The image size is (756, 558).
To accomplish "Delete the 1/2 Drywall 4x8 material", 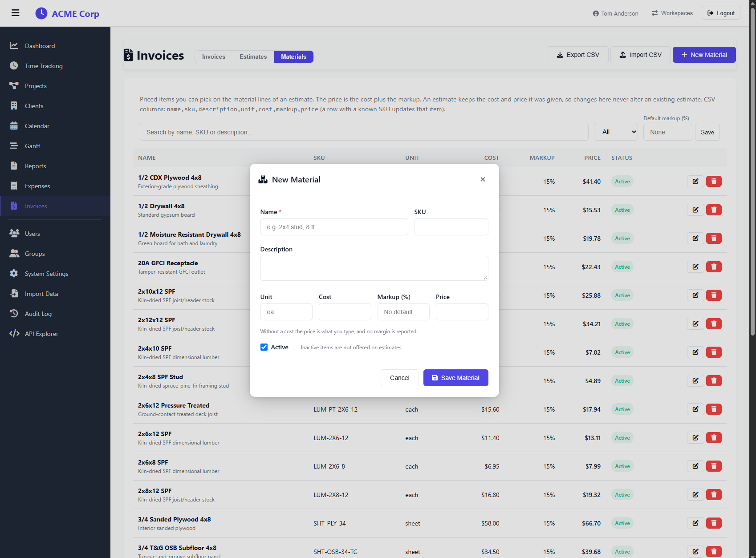I will click(x=714, y=210).
